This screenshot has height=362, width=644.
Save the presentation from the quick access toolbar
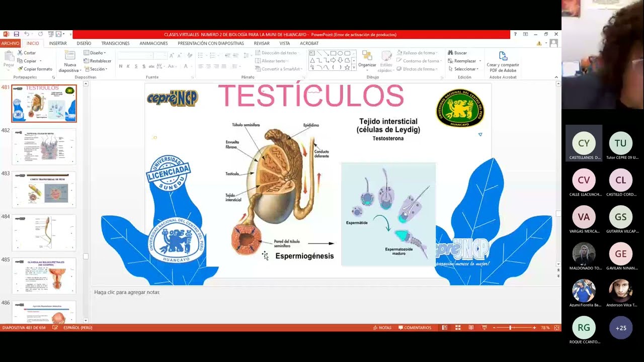(x=16, y=34)
